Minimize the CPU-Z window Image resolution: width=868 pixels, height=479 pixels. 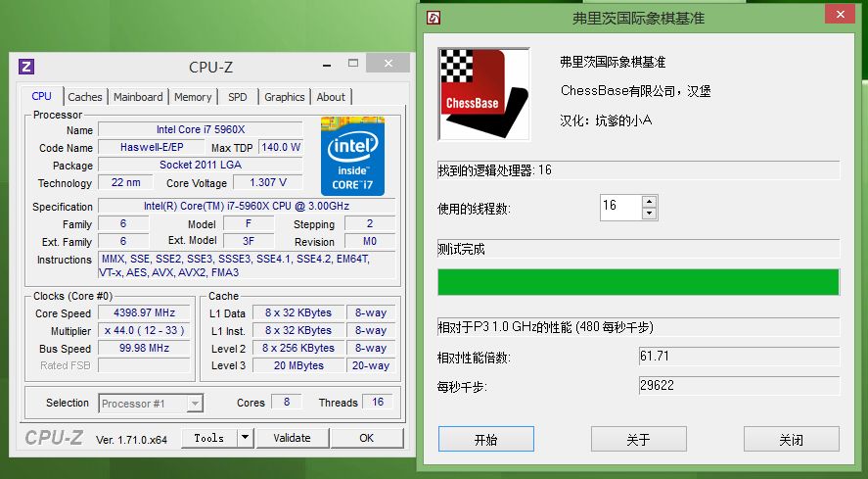327,66
